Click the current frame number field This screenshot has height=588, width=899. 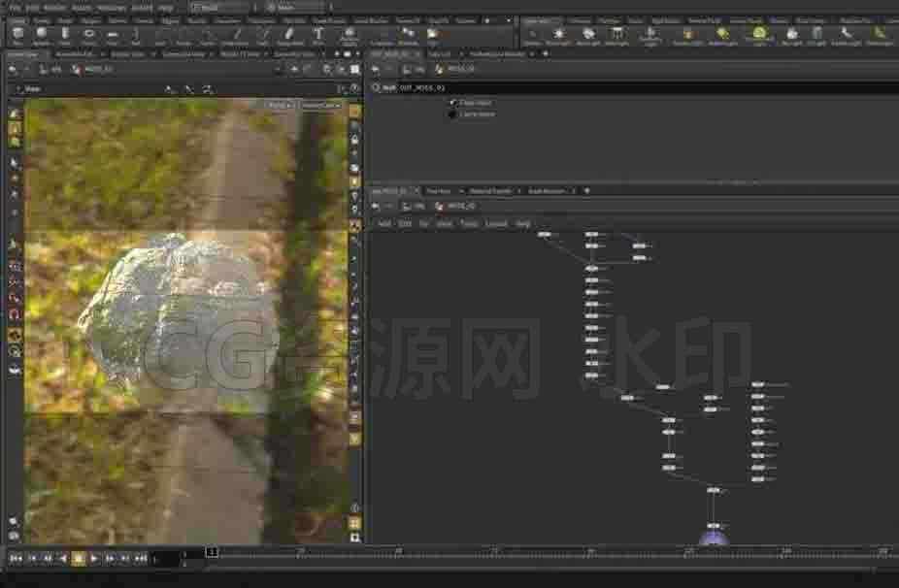point(167,559)
